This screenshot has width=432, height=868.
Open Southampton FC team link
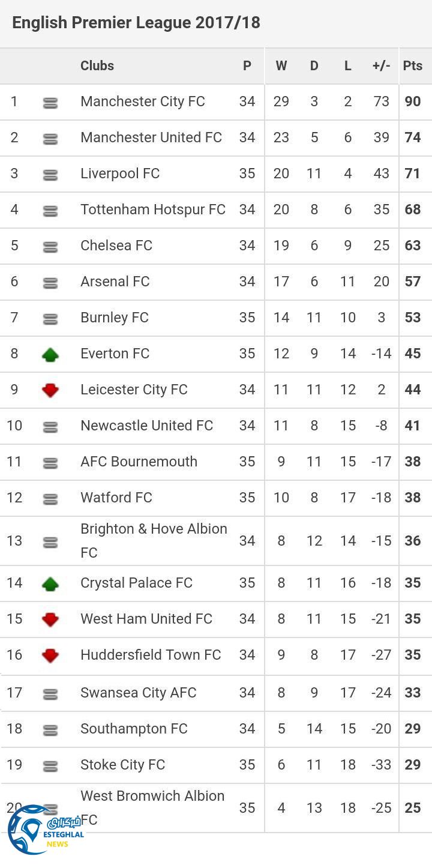click(x=134, y=729)
